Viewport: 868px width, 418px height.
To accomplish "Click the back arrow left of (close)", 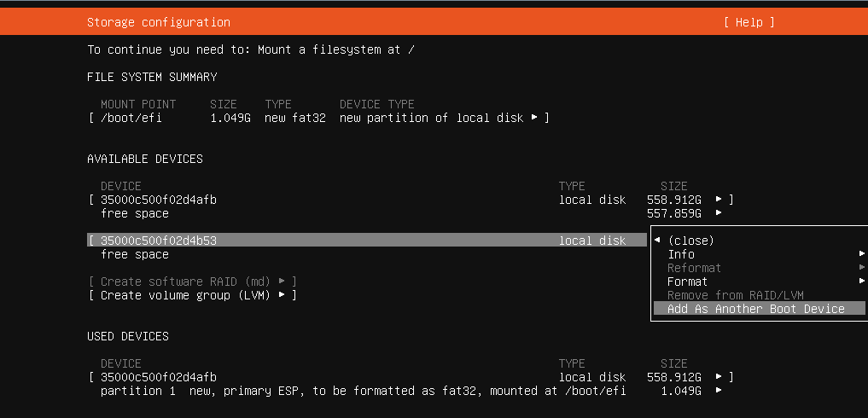I will tap(657, 241).
